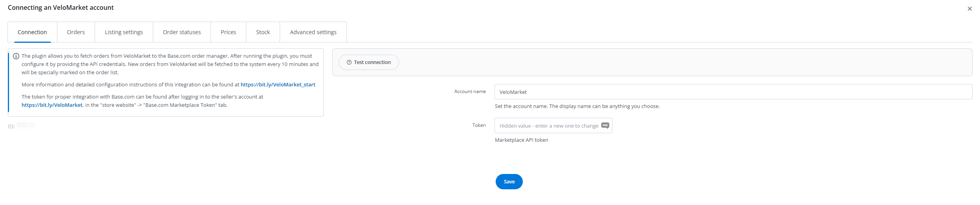The image size is (980, 205).
Task: Close the VeloMarket connection dialog
Action: 970,9
